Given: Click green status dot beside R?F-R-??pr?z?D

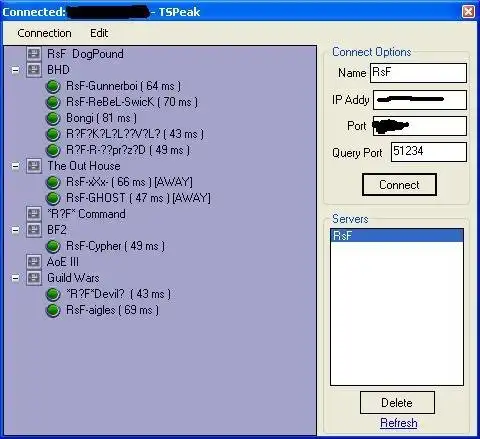Looking at the screenshot, I should 53,150.
